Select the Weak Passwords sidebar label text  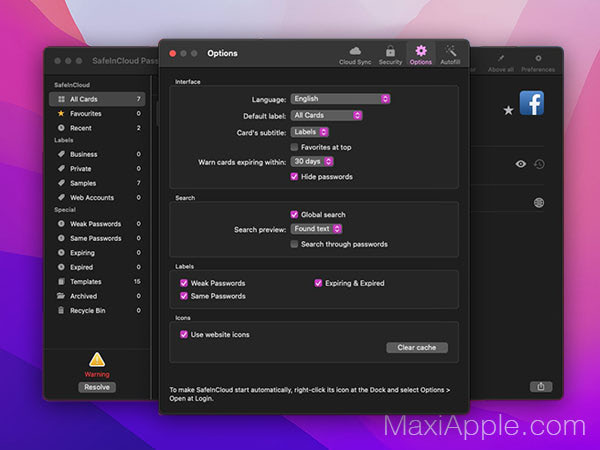pyautogui.click(x=95, y=224)
